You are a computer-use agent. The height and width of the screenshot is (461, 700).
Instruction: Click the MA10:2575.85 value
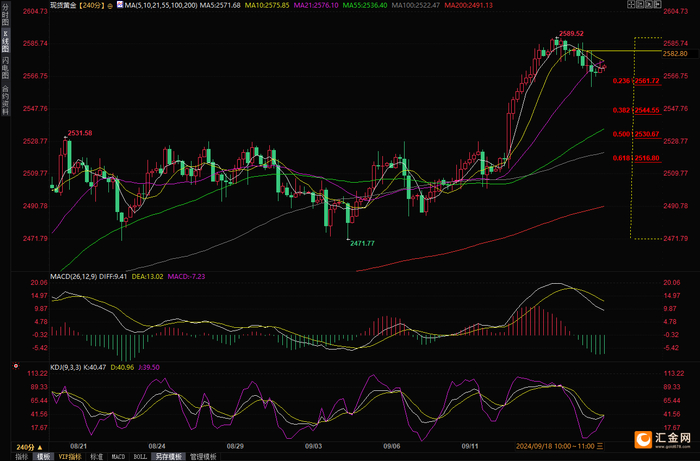tap(267, 5)
